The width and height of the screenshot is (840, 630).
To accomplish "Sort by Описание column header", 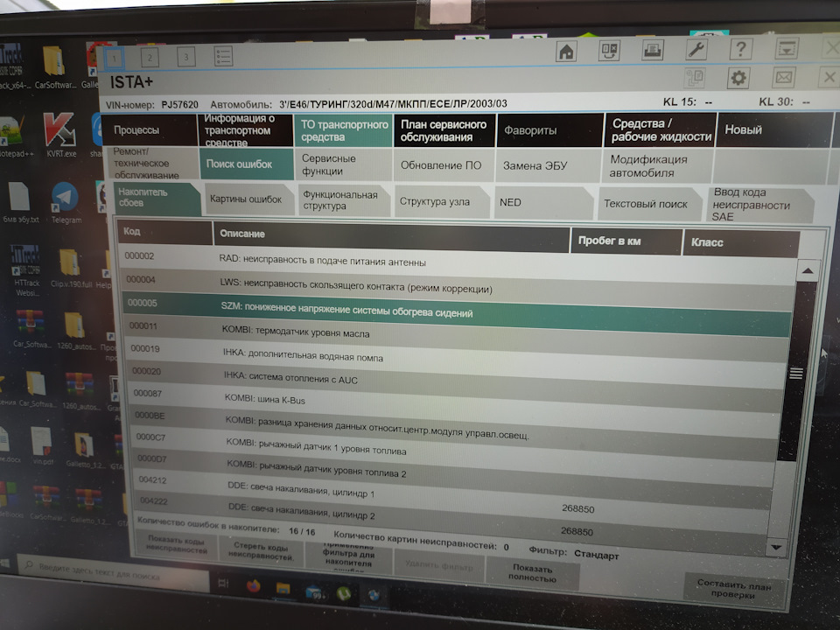I will click(x=391, y=238).
